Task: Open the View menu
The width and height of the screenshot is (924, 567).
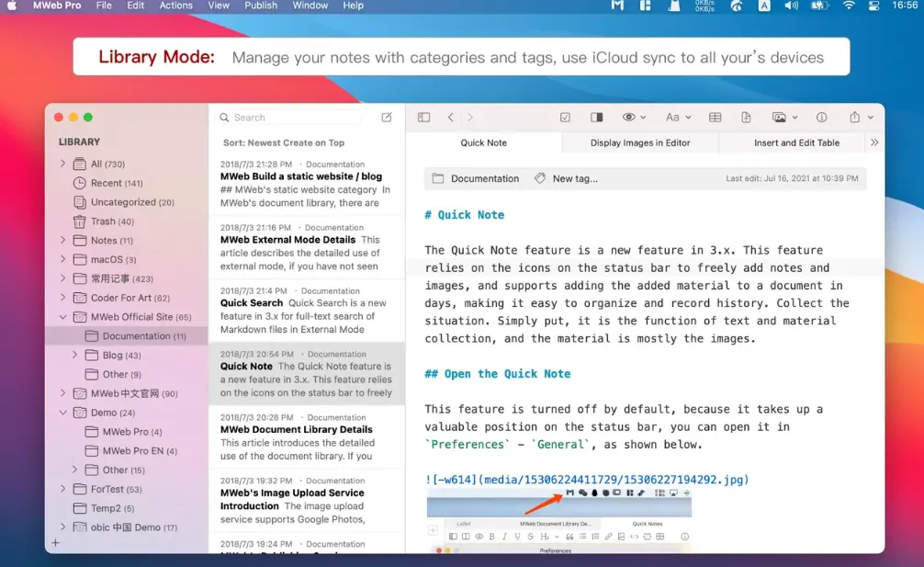Action: point(218,6)
